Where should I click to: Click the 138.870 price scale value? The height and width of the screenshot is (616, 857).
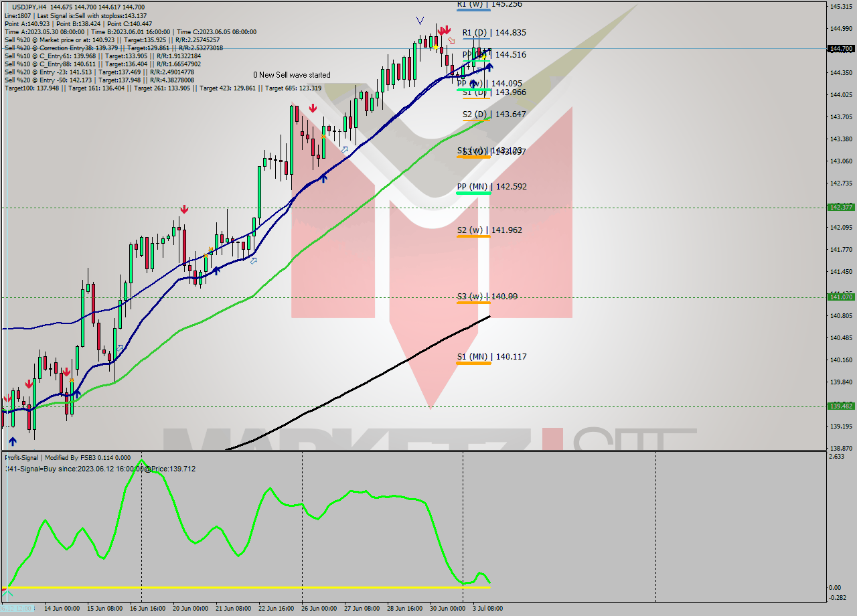(840, 448)
